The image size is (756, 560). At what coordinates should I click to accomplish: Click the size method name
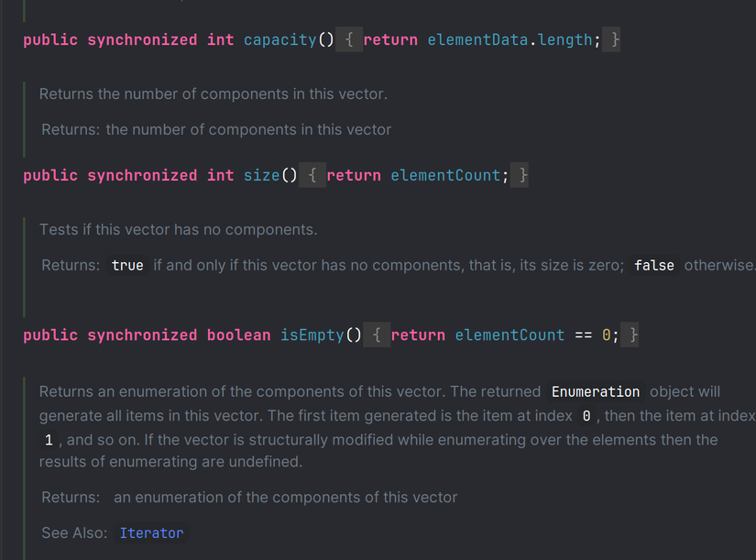[x=261, y=175]
